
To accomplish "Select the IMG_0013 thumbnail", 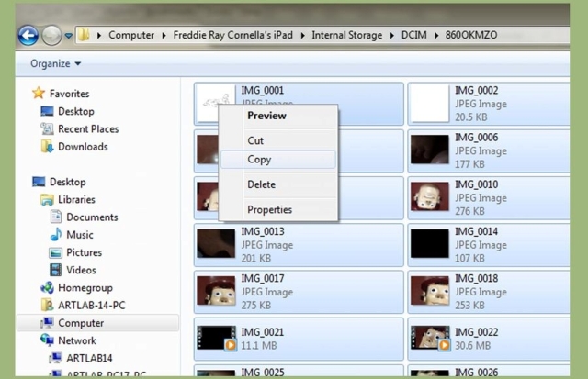I will (216, 244).
